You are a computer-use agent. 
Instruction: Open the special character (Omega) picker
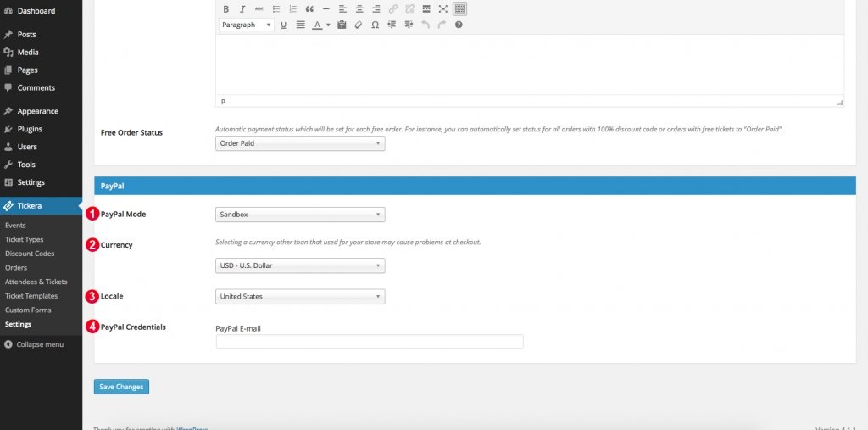pos(375,25)
